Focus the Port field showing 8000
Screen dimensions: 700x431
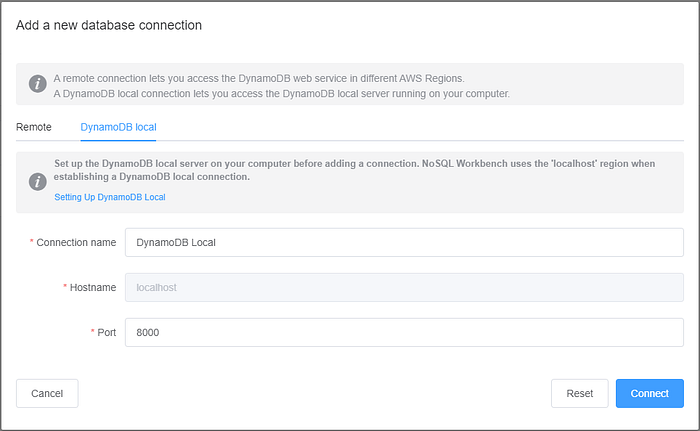point(404,332)
